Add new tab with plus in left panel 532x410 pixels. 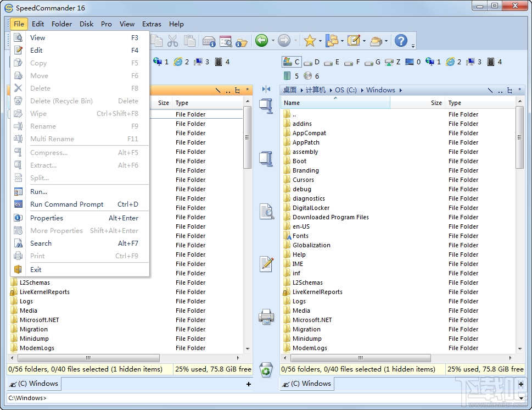pyautogui.click(x=249, y=384)
